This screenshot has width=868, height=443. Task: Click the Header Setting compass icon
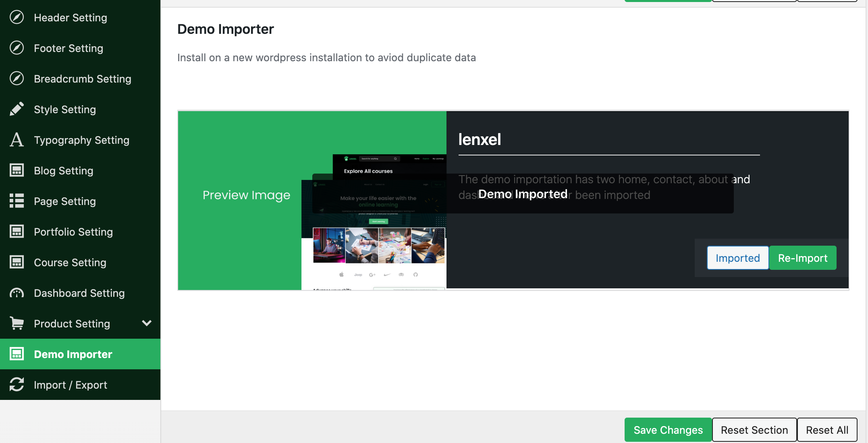point(17,17)
